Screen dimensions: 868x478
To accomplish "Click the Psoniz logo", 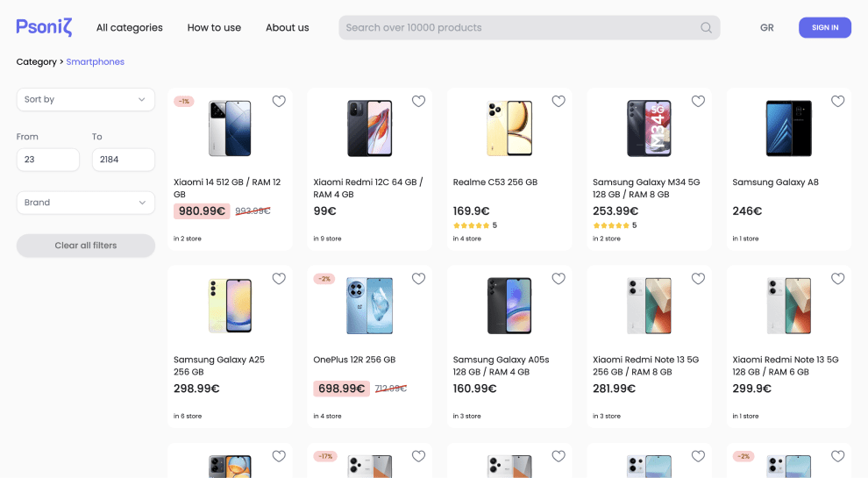I will click(x=44, y=27).
